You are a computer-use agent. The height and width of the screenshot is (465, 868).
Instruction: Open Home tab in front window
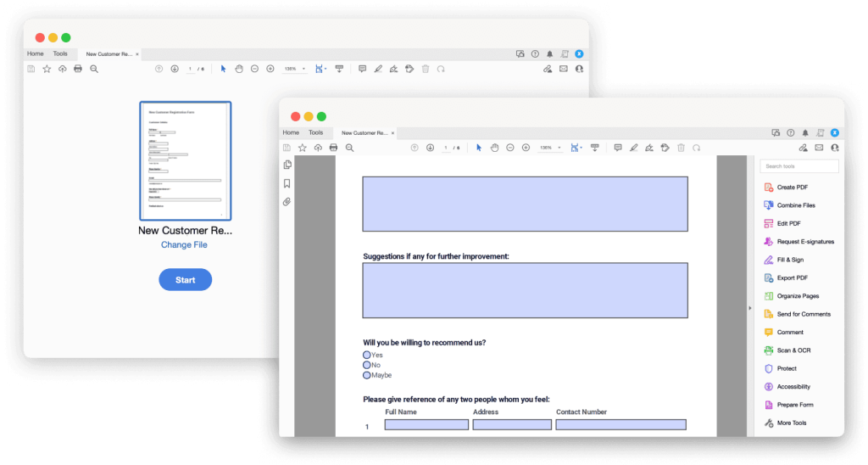292,133
